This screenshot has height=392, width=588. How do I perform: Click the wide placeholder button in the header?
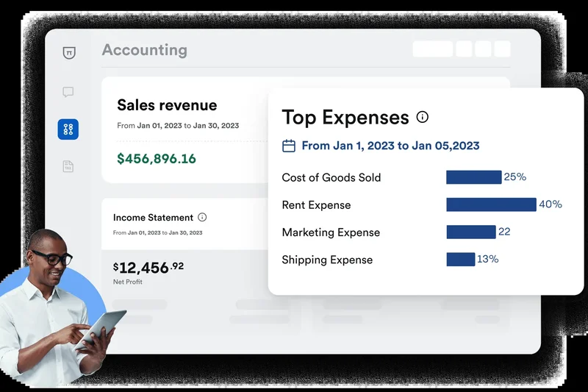point(432,49)
